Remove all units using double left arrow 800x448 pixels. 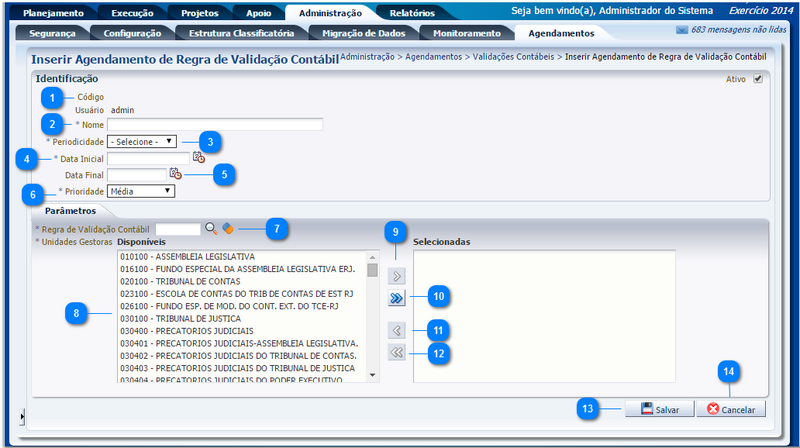click(396, 352)
